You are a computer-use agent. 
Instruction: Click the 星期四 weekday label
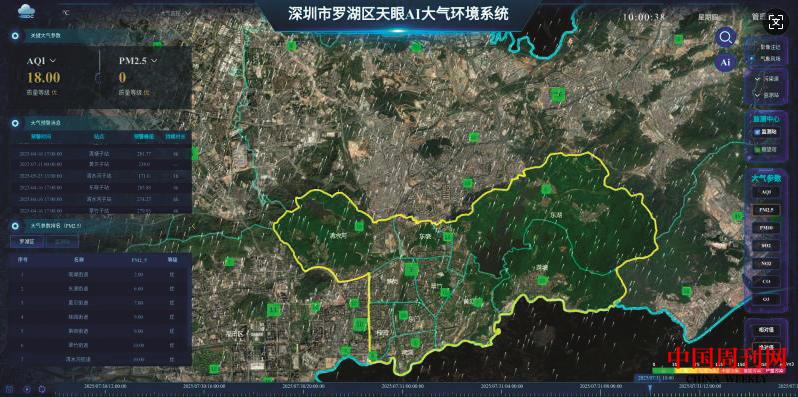[708, 17]
